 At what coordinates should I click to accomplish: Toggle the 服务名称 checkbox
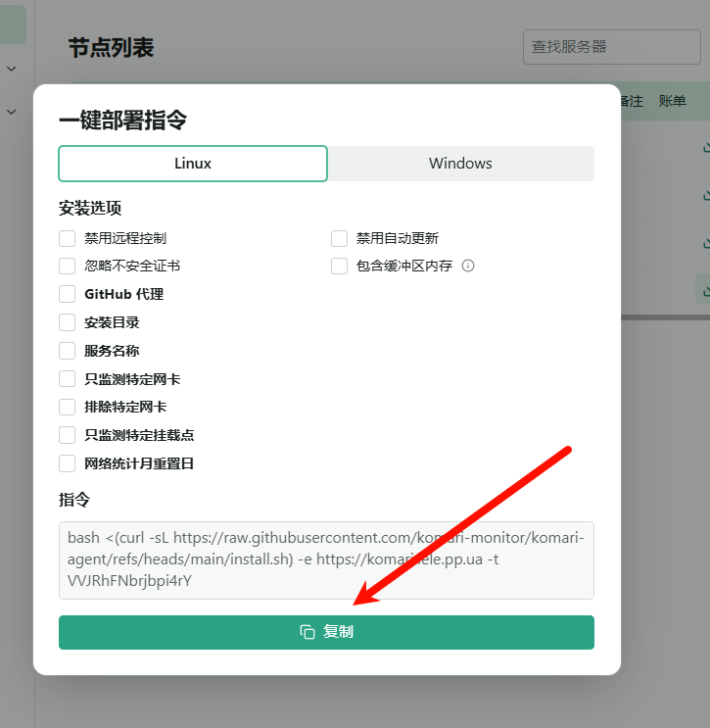68,351
